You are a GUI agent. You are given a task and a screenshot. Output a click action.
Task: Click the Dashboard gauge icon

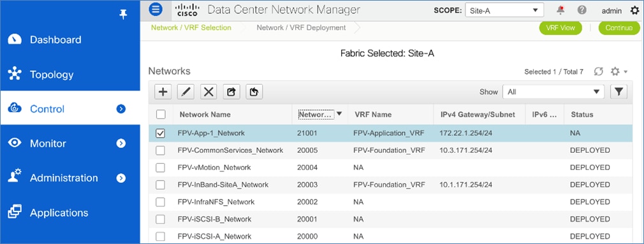coord(15,39)
